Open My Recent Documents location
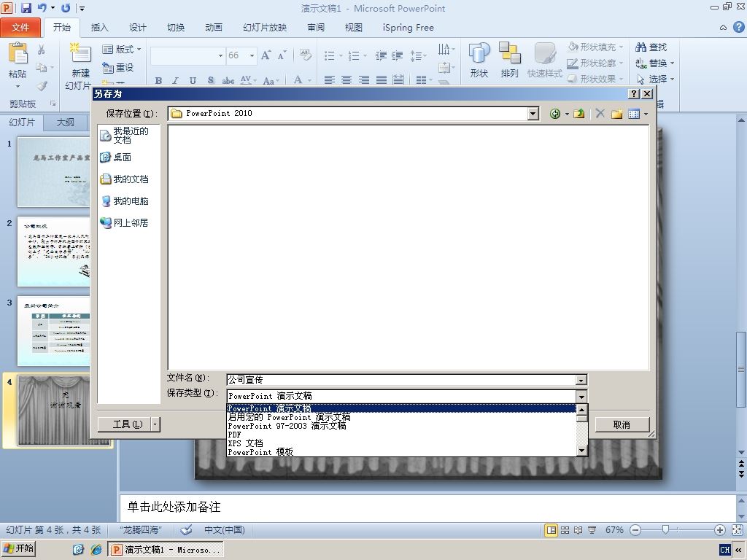The width and height of the screenshot is (747, 560). (x=124, y=135)
